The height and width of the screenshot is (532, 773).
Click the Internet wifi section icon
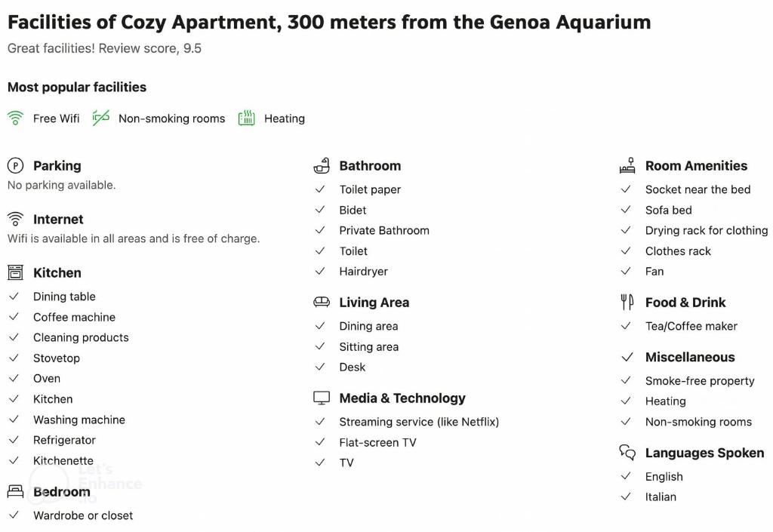[15, 220]
